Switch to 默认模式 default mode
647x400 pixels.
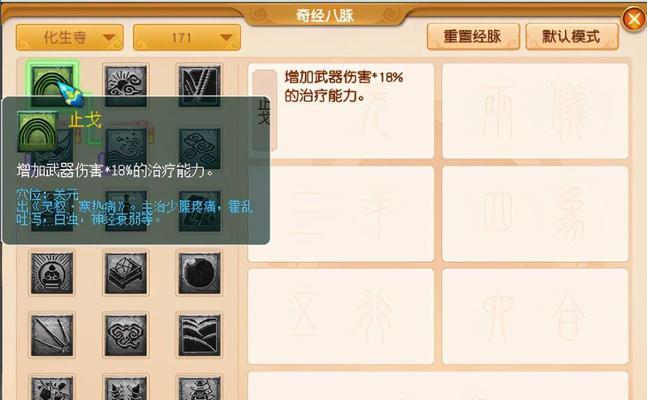[x=571, y=37]
